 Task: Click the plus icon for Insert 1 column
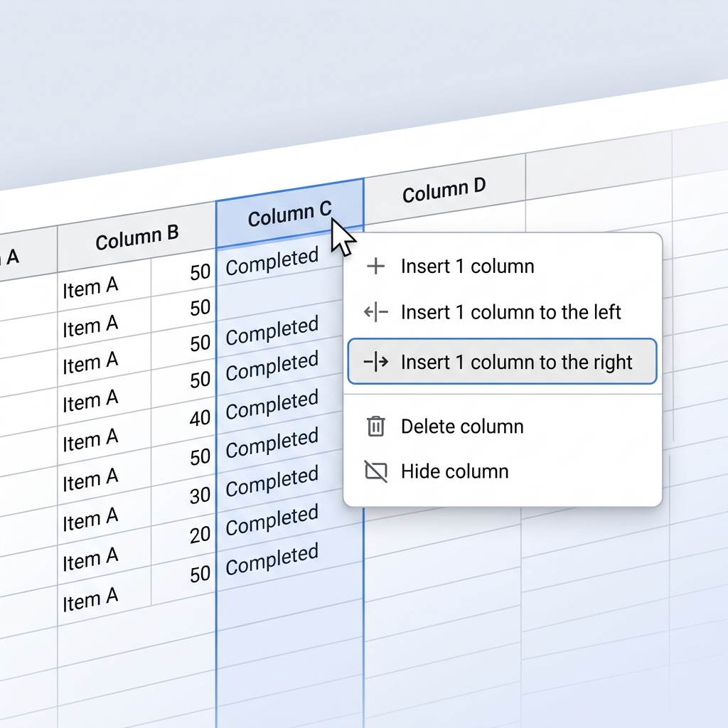[x=375, y=267]
